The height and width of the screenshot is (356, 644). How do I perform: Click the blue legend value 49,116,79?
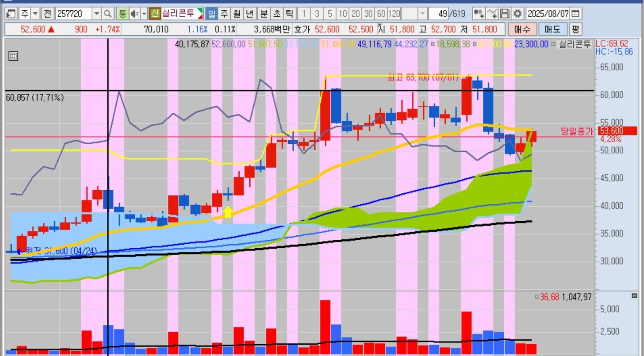click(x=375, y=44)
